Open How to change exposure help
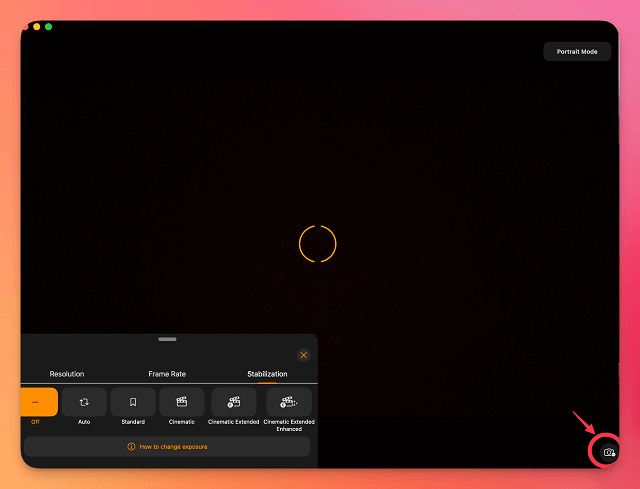 167,447
